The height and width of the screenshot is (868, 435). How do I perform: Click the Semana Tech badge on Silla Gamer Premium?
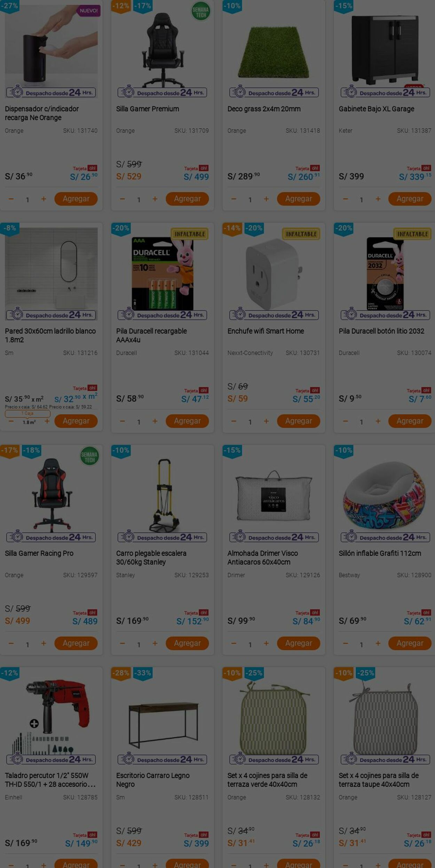201,12
